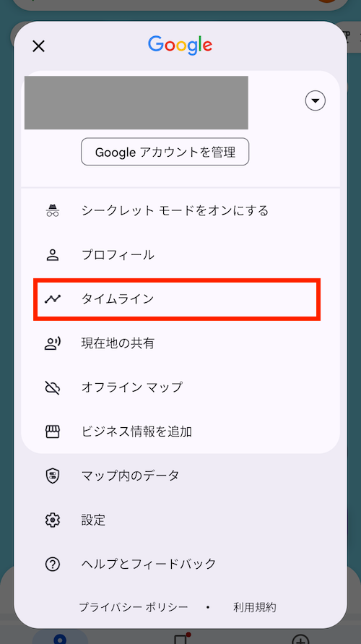Click the storefront icon for business info

click(x=53, y=432)
